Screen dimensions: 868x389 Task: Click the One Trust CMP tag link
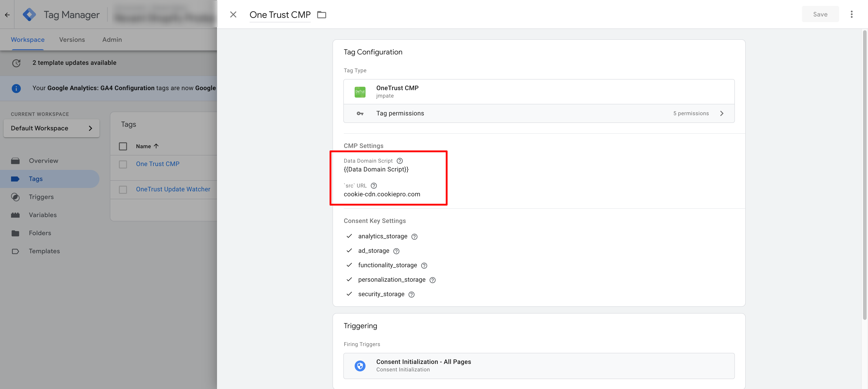click(157, 164)
